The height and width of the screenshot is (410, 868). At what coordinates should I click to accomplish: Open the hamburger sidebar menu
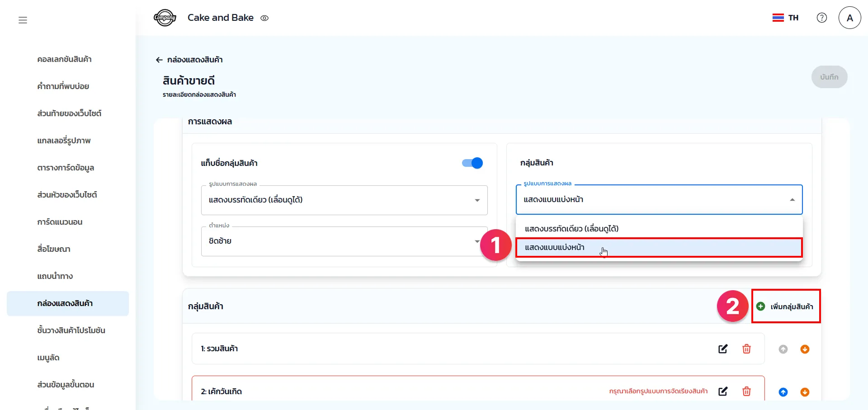23,20
